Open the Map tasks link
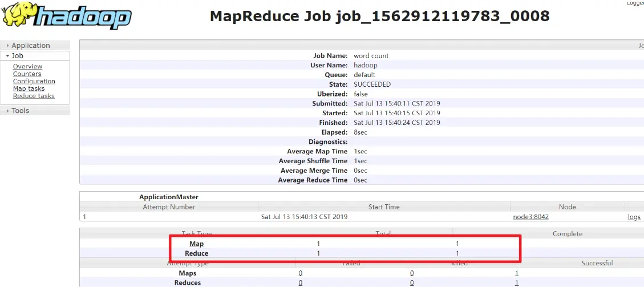This screenshot has width=644, height=287. 29,88
